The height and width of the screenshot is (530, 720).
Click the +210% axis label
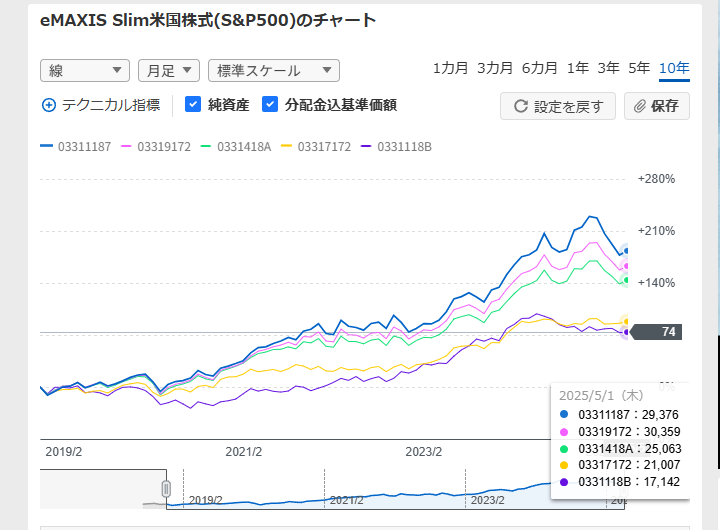pyautogui.click(x=656, y=231)
